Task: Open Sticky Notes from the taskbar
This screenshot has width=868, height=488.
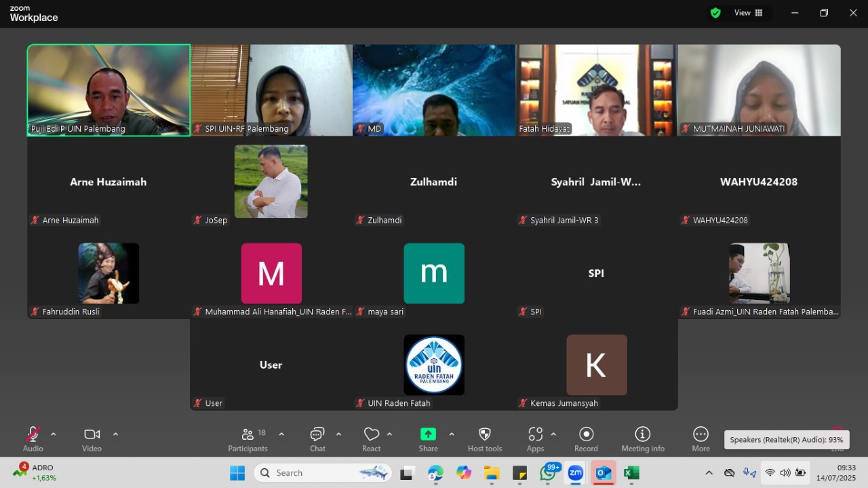Action: 520,473
